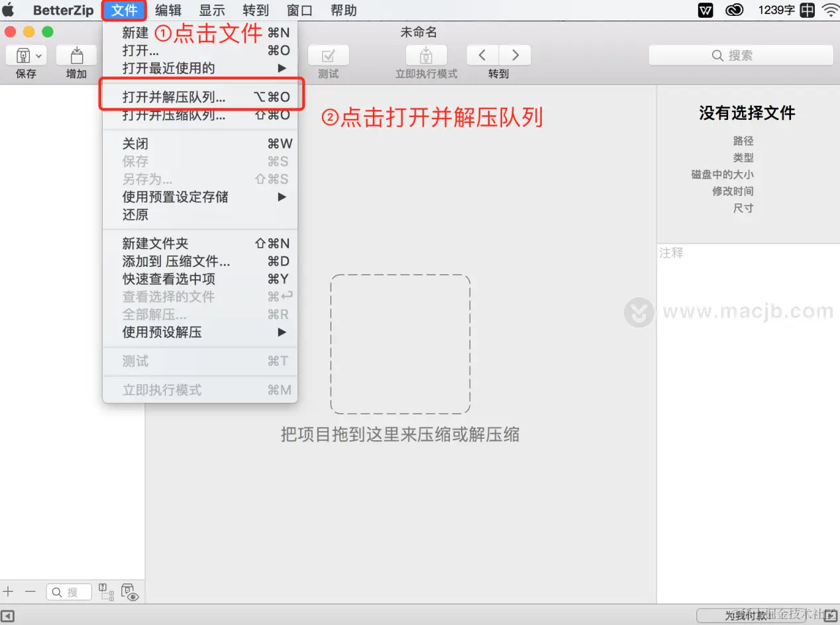
Task: Toggle the 立即执行模式 toolbar icon
Action: tap(426, 56)
